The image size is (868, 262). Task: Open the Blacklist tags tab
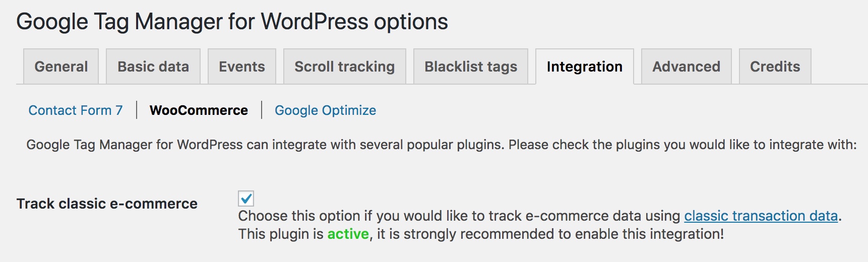pos(471,67)
